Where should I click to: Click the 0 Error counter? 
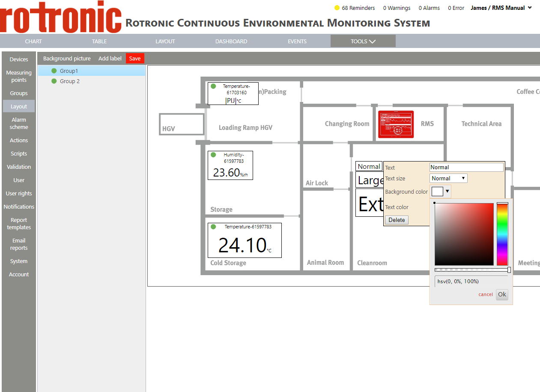(456, 8)
